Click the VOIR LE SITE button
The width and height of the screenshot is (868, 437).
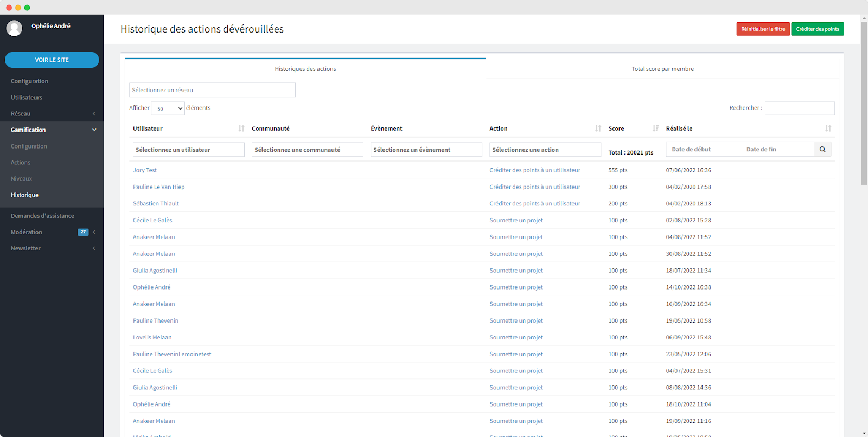coord(52,60)
